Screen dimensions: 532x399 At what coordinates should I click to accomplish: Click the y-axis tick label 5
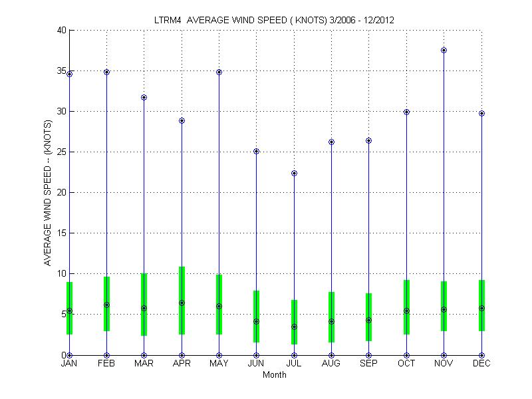coord(64,314)
